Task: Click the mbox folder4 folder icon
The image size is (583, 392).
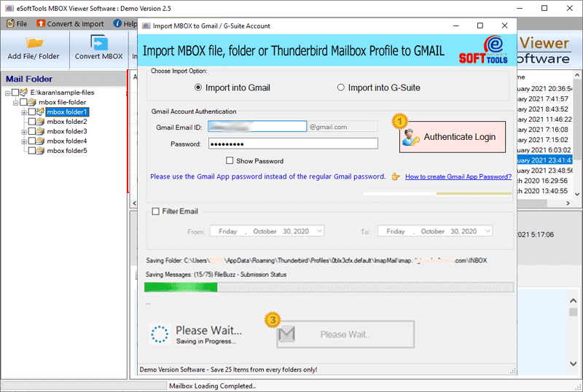Action: click(41, 141)
